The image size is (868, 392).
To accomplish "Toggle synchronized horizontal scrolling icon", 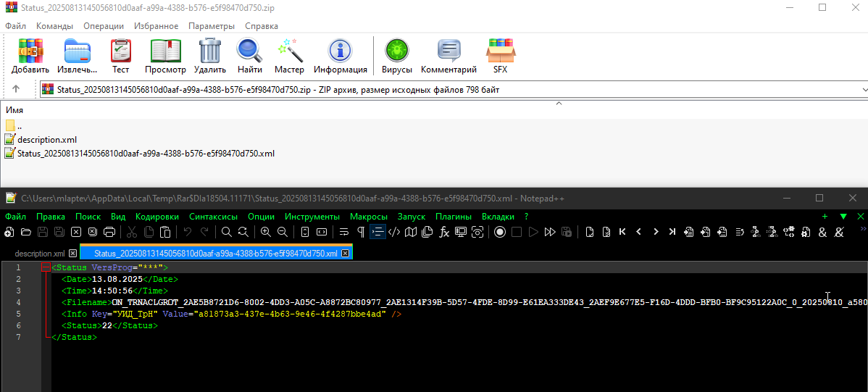I will click(x=321, y=232).
